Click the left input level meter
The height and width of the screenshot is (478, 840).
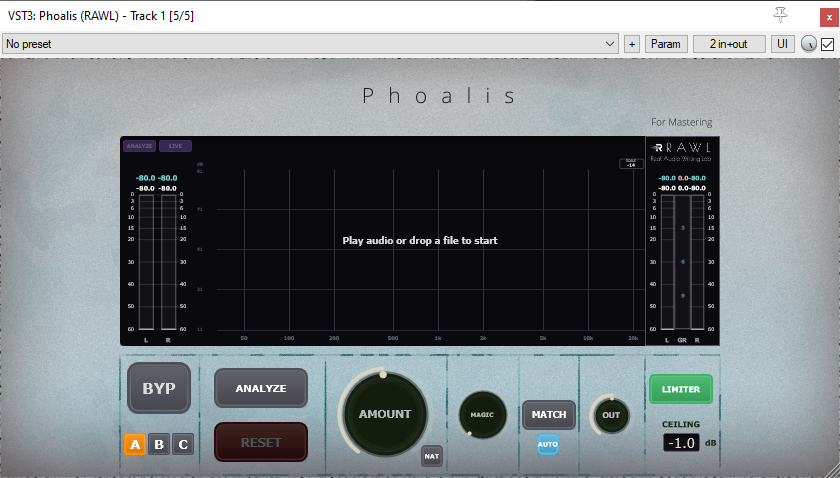146,262
